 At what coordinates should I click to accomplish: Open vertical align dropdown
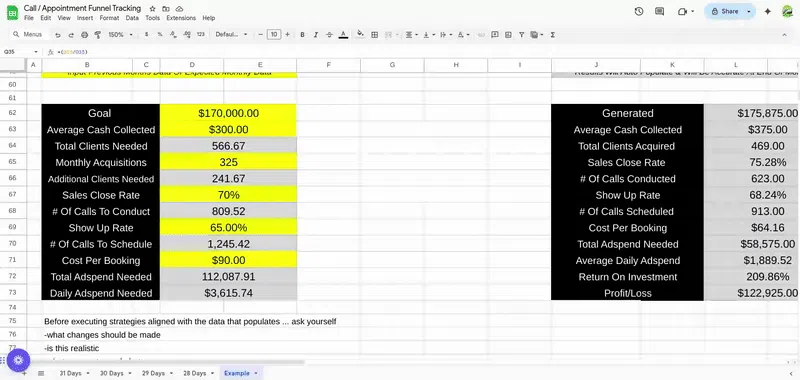(428, 35)
